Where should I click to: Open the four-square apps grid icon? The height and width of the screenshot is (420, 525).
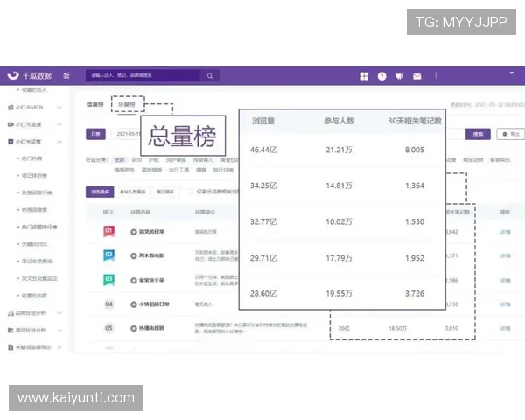(364, 76)
